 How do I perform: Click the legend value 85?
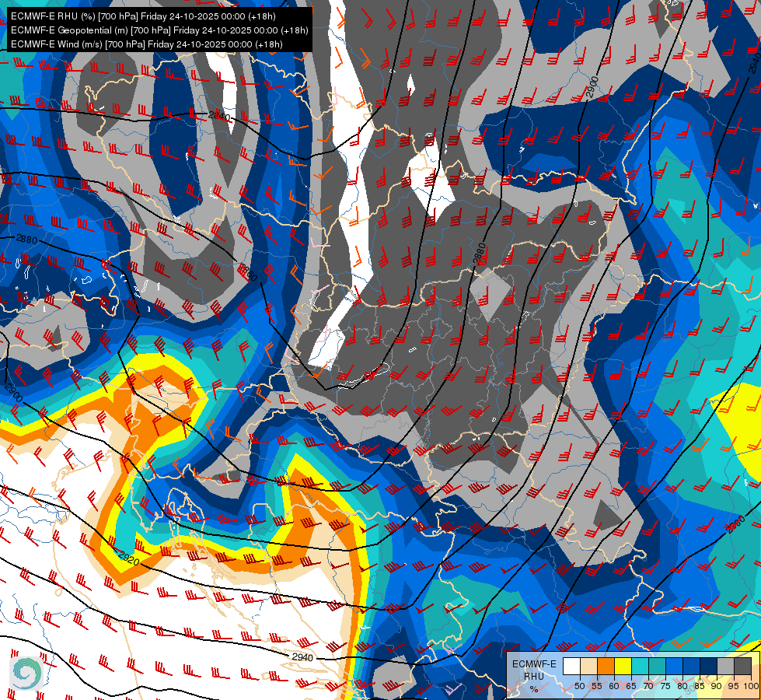point(700,686)
